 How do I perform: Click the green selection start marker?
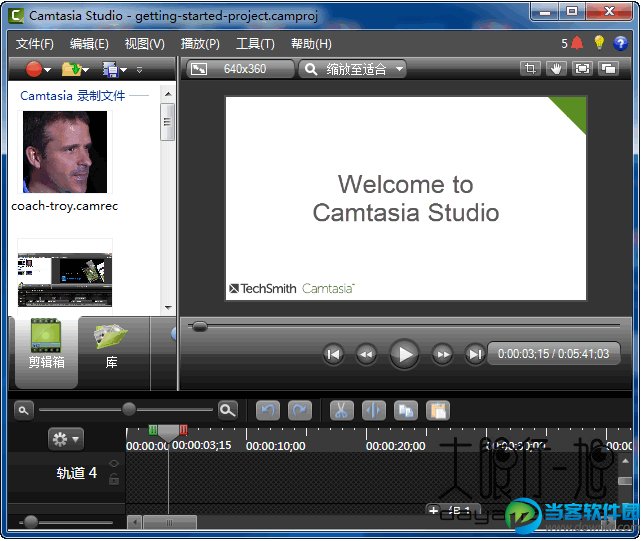153,430
